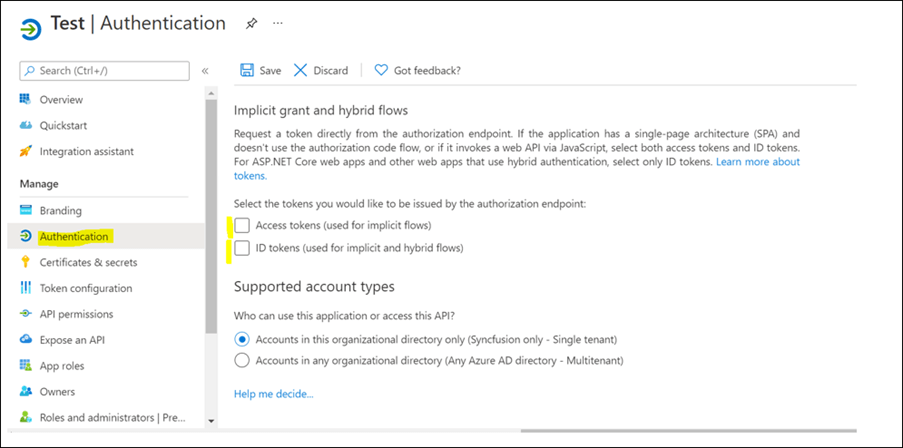Select the Single tenant account option
This screenshot has width=903, height=448.
pos(242,339)
